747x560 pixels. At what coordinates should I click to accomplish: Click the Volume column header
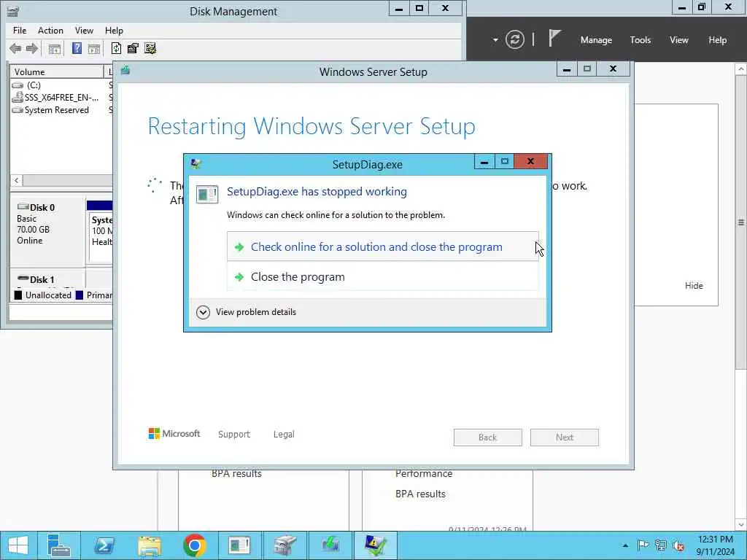pyautogui.click(x=56, y=72)
